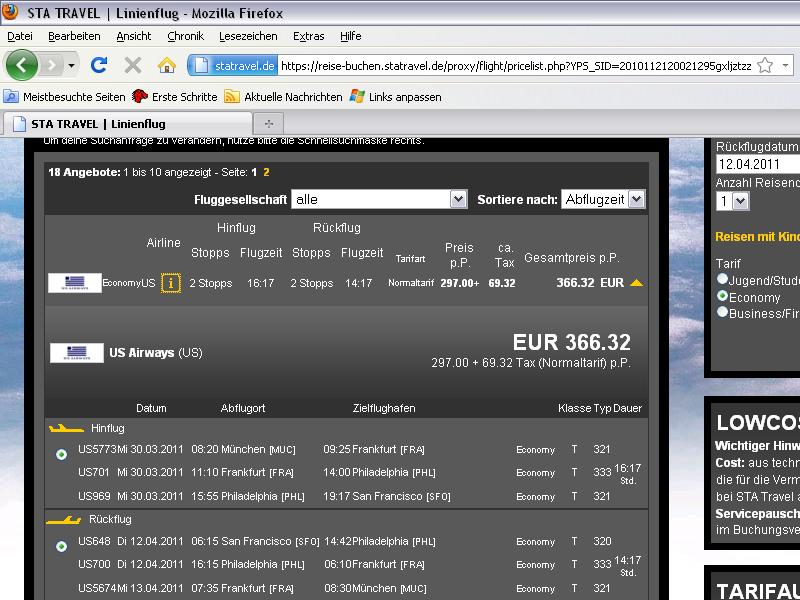Click the 18 Angebote results text
This screenshot has height=600, width=800.
coord(84,172)
